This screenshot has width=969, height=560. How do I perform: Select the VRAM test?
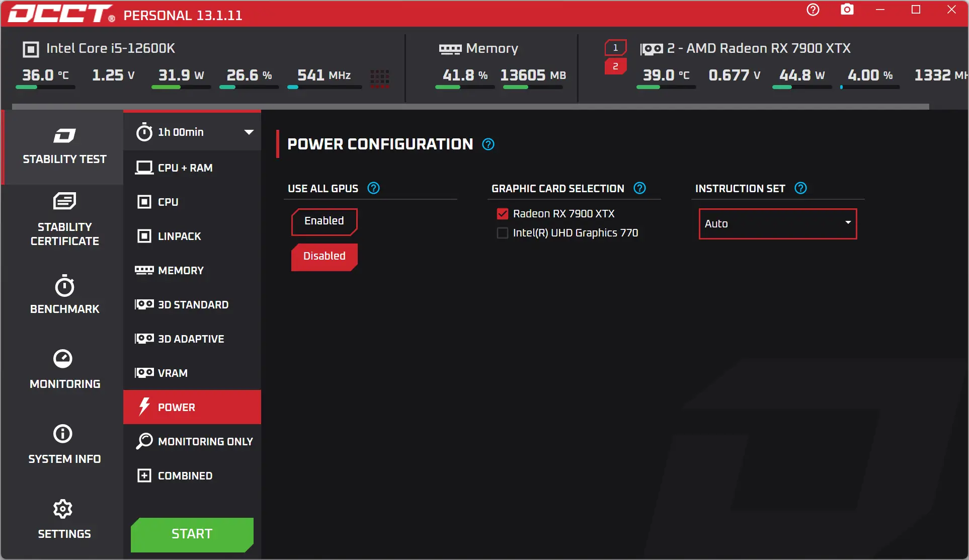point(192,373)
